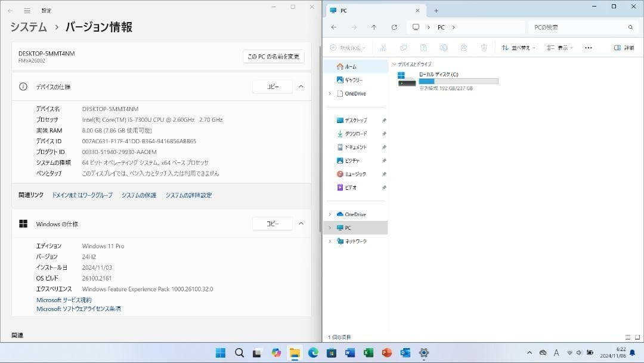Click the Share icon in File Explorer

(x=463, y=48)
